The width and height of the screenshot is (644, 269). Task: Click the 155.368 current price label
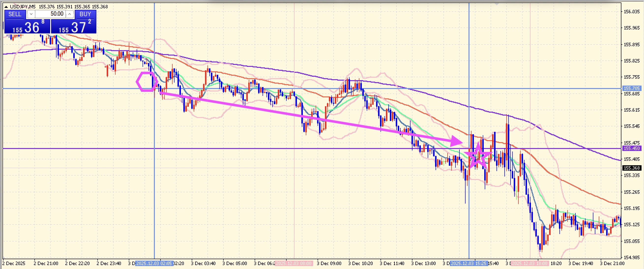(631, 168)
